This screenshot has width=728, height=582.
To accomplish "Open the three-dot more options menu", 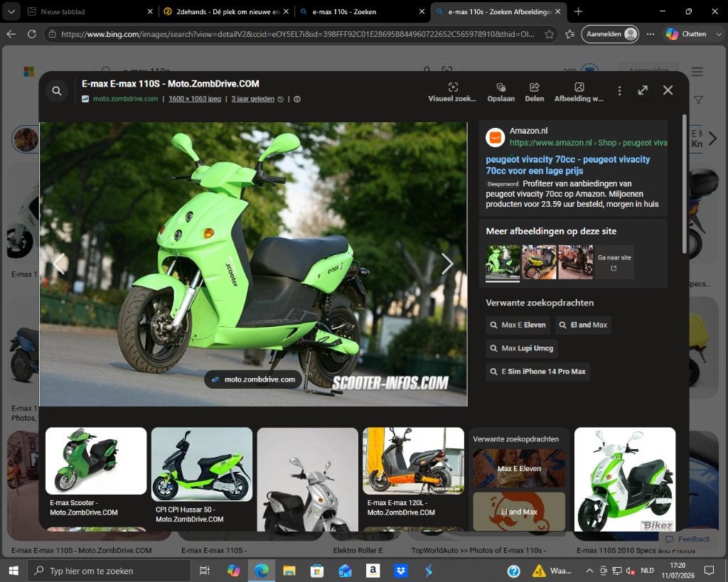I will coord(619,91).
